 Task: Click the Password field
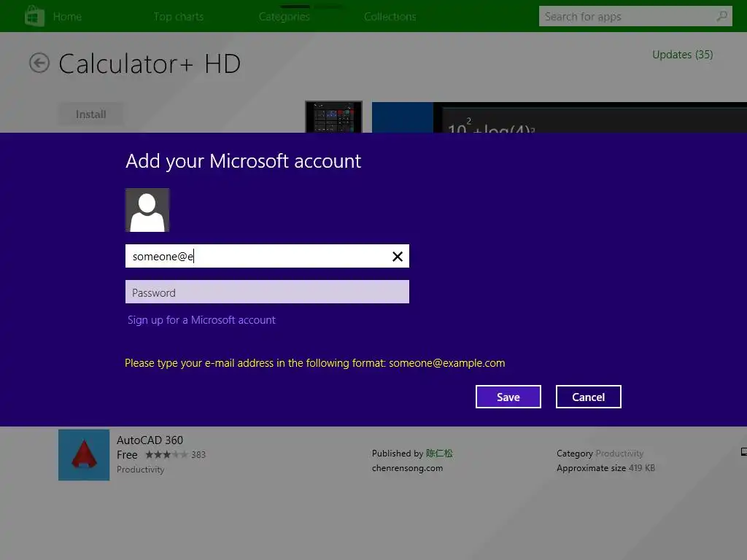tap(267, 292)
